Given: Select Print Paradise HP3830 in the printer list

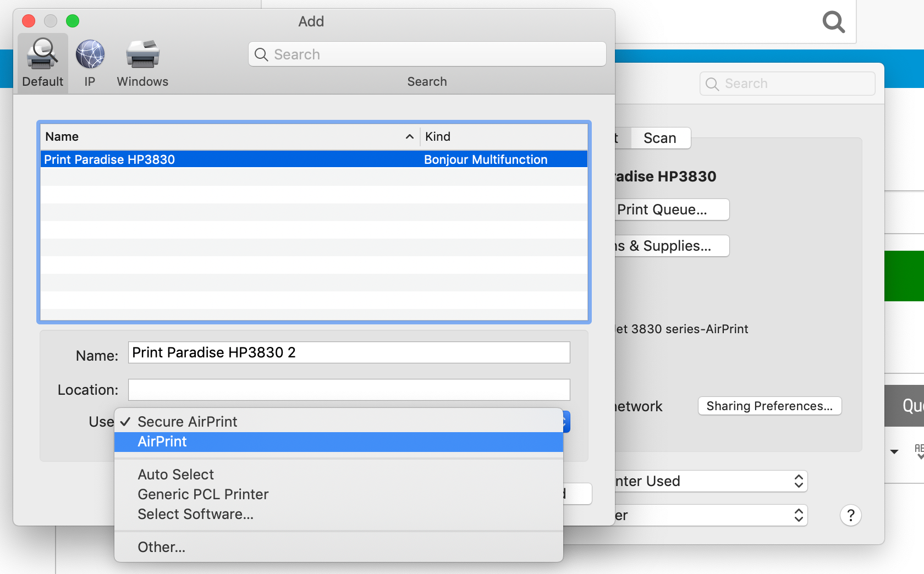Looking at the screenshot, I should coord(220,159).
